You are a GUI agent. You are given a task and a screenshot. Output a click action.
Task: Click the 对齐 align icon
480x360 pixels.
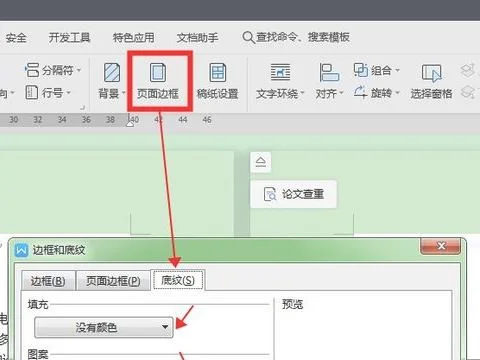coord(329,72)
